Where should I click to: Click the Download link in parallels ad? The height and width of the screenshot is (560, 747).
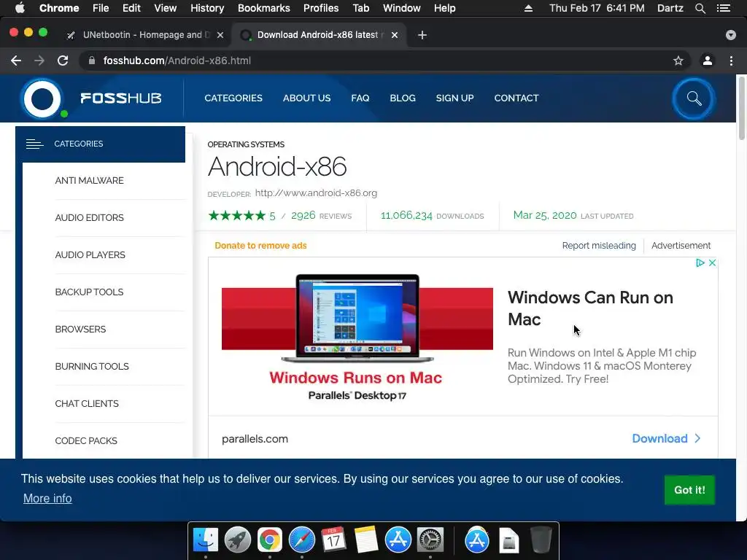659,438
